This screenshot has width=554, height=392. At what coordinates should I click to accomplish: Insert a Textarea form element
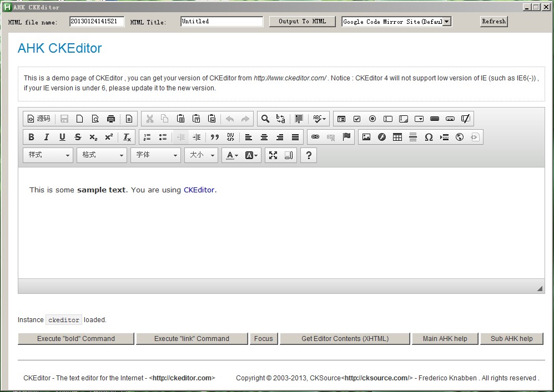[x=404, y=119]
